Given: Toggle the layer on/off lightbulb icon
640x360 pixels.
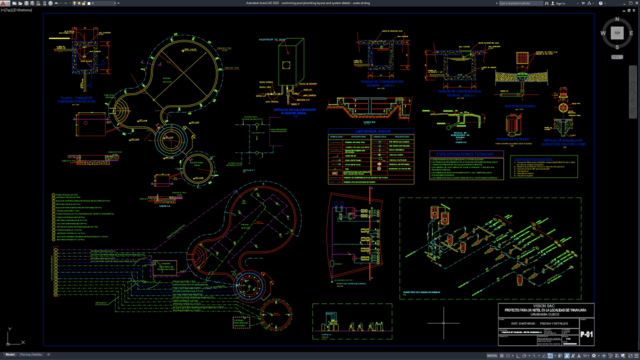Looking at the screenshot, I should tap(74, 3).
